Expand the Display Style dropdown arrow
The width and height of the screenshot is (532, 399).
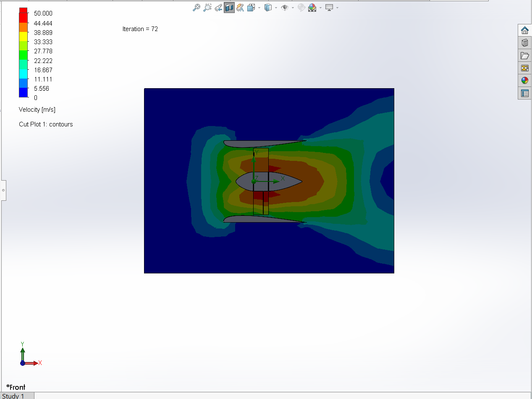click(x=276, y=8)
